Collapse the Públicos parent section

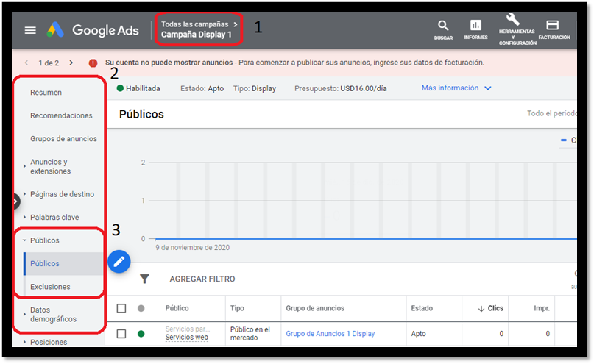(24, 240)
